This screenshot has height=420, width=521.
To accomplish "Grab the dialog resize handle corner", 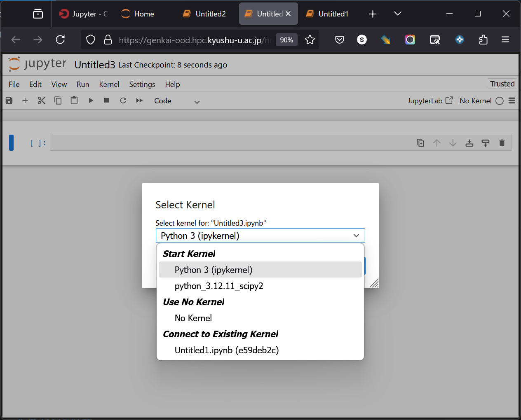I will 374,283.
